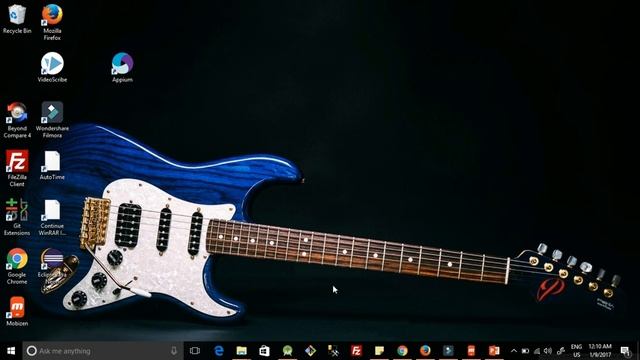
Task: Open PowerPoint from the taskbar
Action: coord(494,351)
